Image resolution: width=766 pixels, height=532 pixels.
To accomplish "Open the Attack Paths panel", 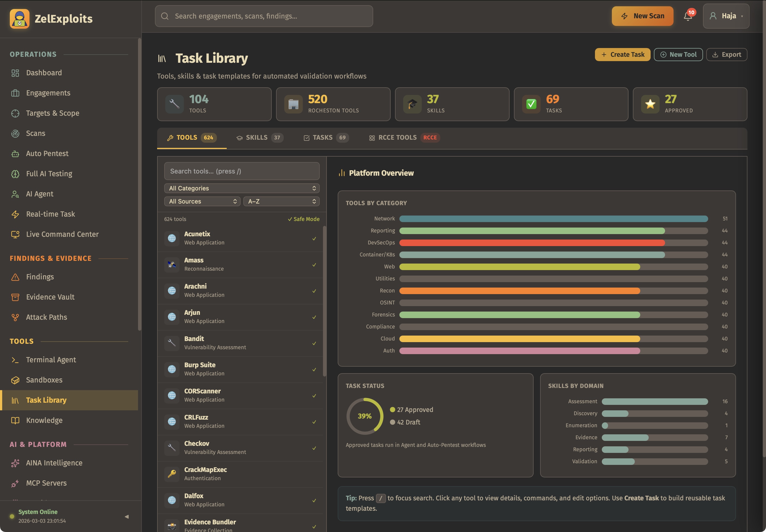I will tap(46, 317).
